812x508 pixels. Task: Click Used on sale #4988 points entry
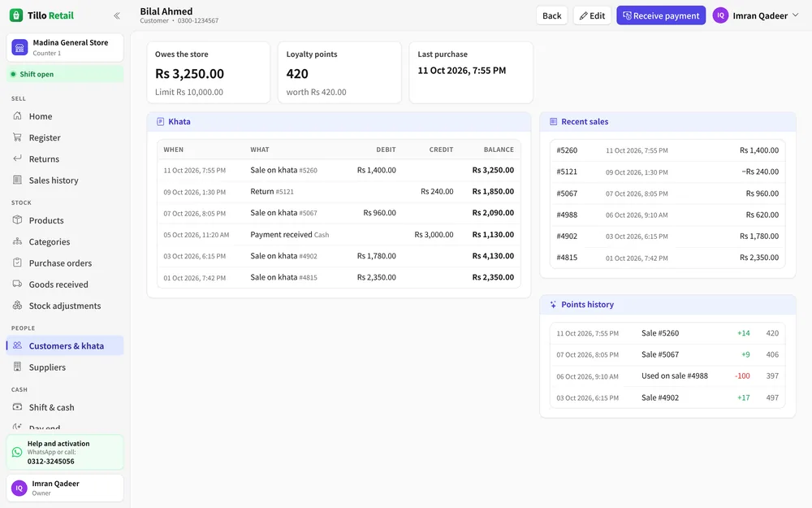667,376
